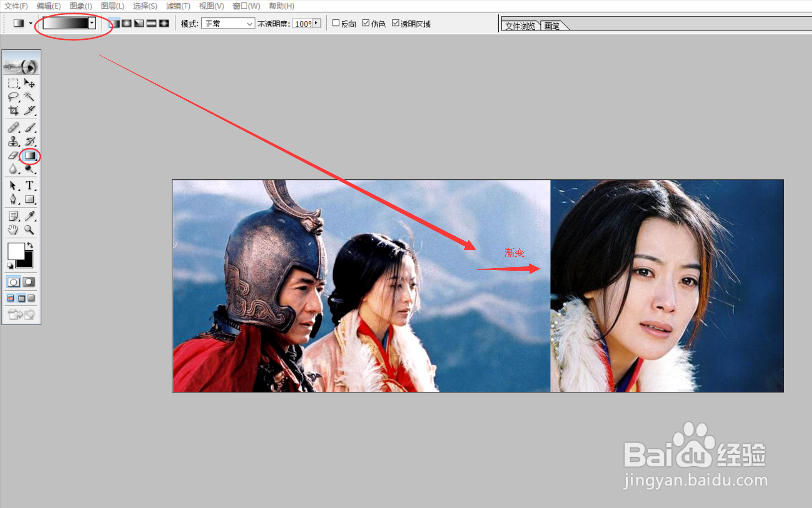Open the gradient picker dropdown arrow
The image size is (812, 508).
pyautogui.click(x=92, y=23)
